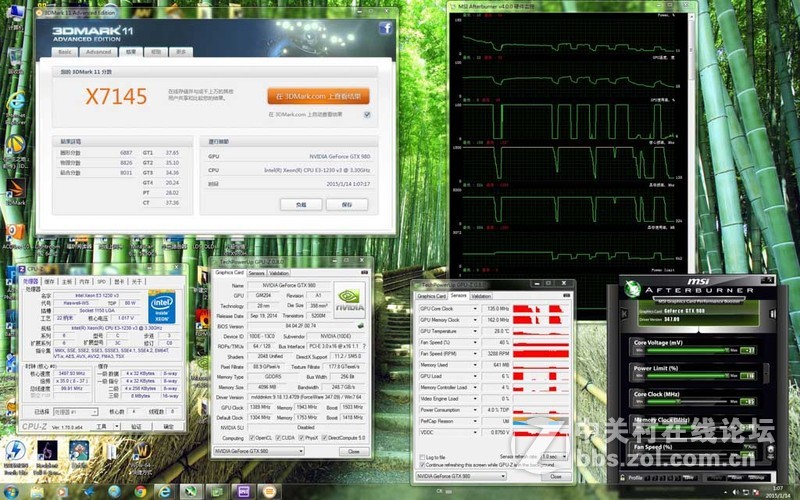Open the Validation tab in GPU-Z Sensors window
This screenshot has height=500, width=800.
(481, 296)
